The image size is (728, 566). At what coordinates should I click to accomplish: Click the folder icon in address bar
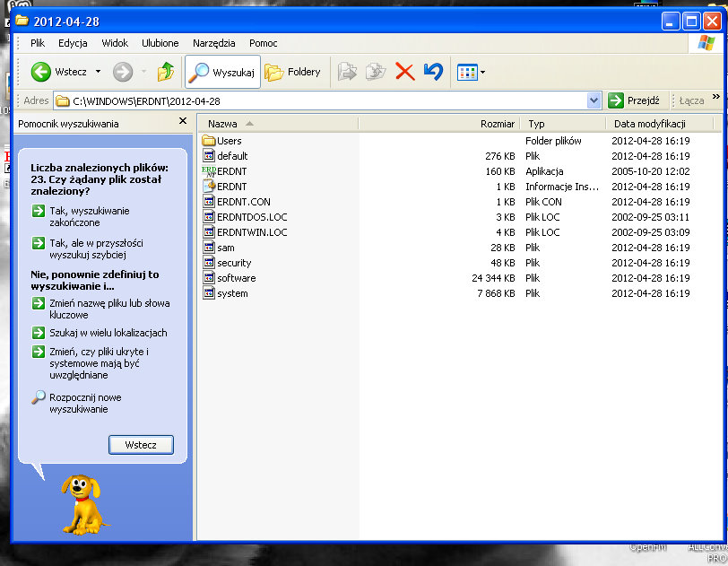point(63,100)
